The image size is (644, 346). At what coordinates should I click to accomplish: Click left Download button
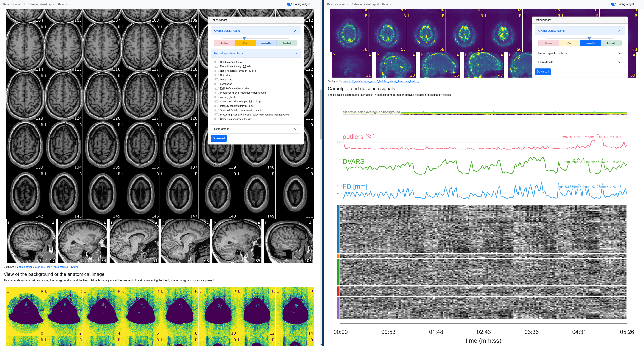[x=219, y=138]
